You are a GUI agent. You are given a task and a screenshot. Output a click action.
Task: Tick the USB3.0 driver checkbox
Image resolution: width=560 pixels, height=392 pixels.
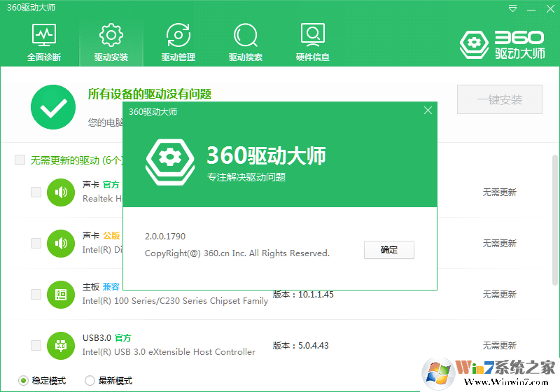click(x=36, y=345)
